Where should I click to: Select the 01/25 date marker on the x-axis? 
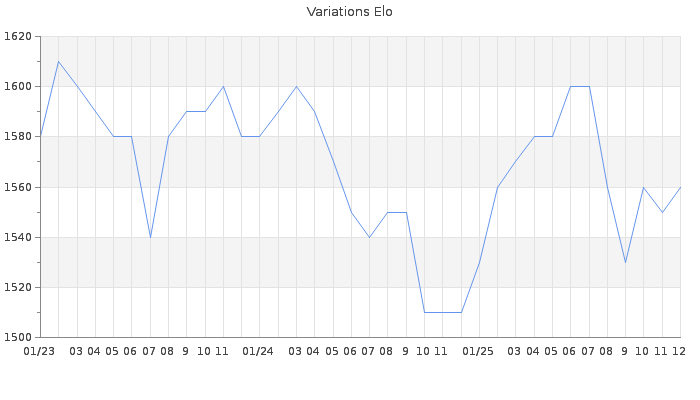[478, 351]
